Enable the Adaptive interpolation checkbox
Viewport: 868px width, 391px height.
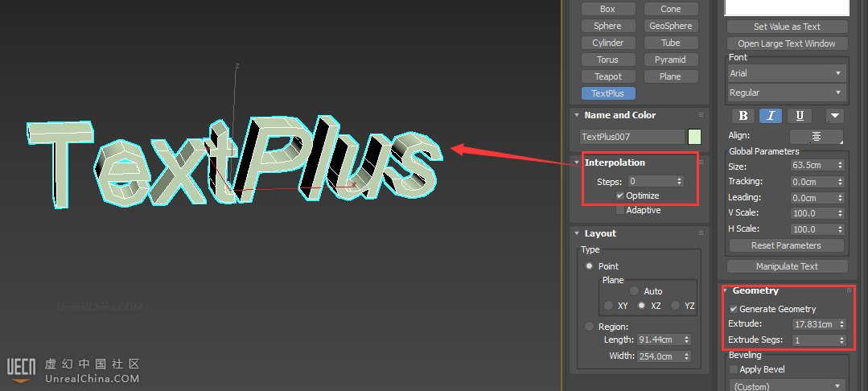tap(620, 210)
